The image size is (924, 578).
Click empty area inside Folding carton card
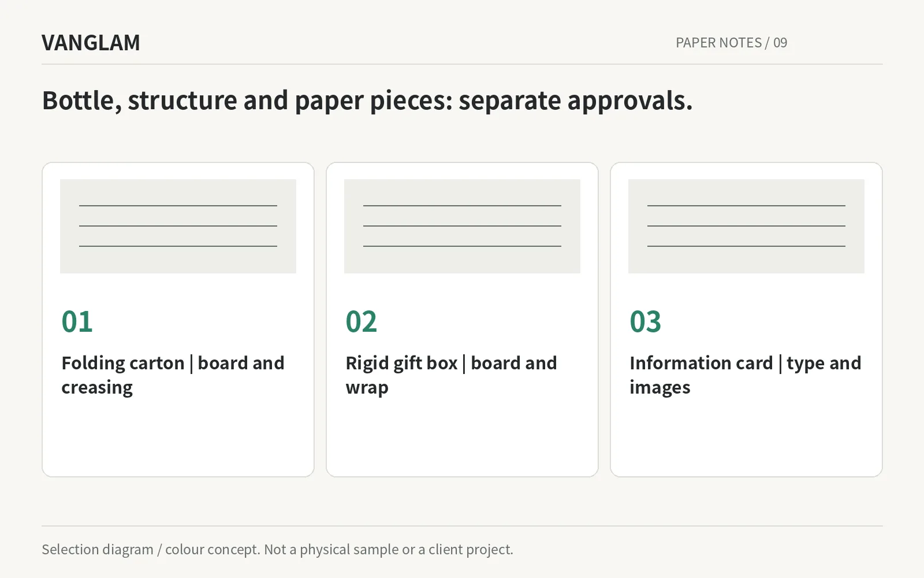click(x=178, y=439)
